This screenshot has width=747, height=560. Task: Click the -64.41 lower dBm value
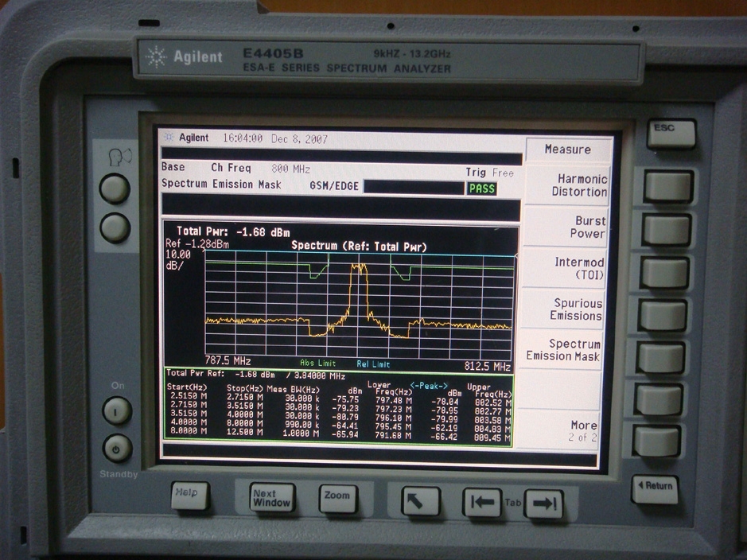[x=344, y=426]
